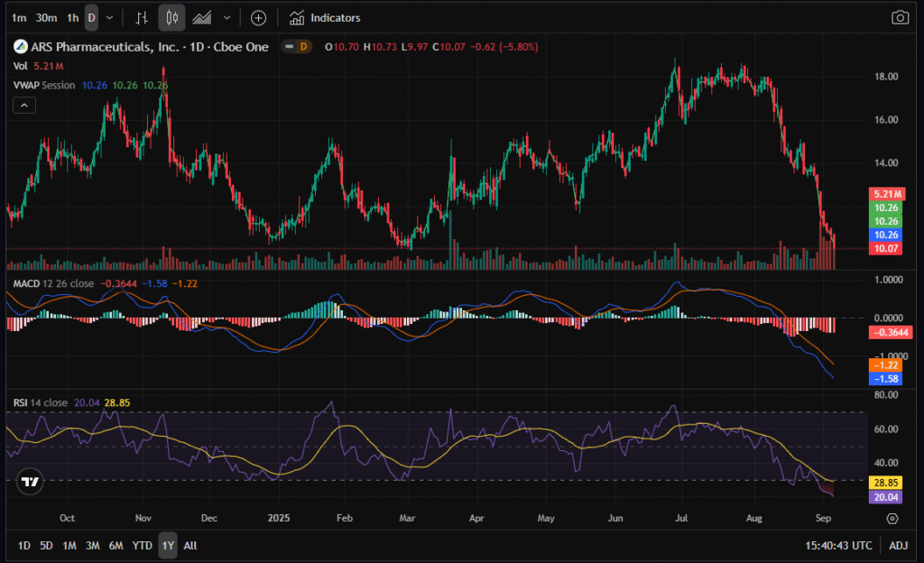Viewport: 924px width, 563px height.
Task: Open the chart style dropdown arrow
Action: click(226, 17)
